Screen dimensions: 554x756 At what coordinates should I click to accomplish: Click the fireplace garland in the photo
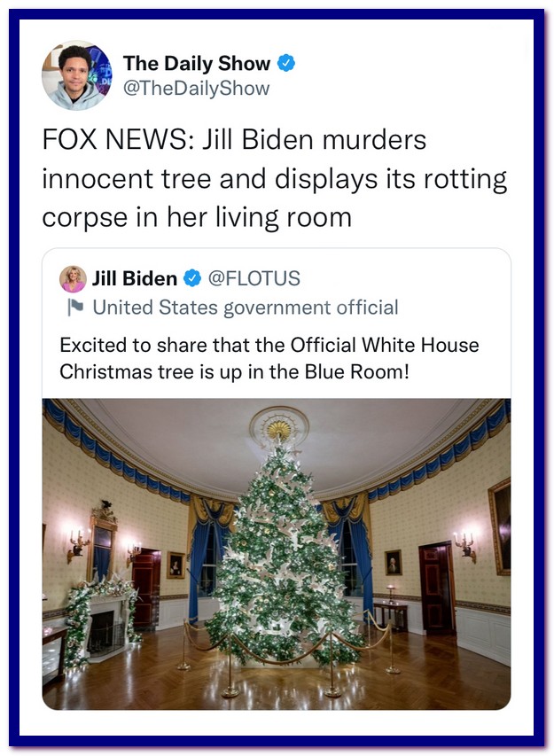point(99,617)
